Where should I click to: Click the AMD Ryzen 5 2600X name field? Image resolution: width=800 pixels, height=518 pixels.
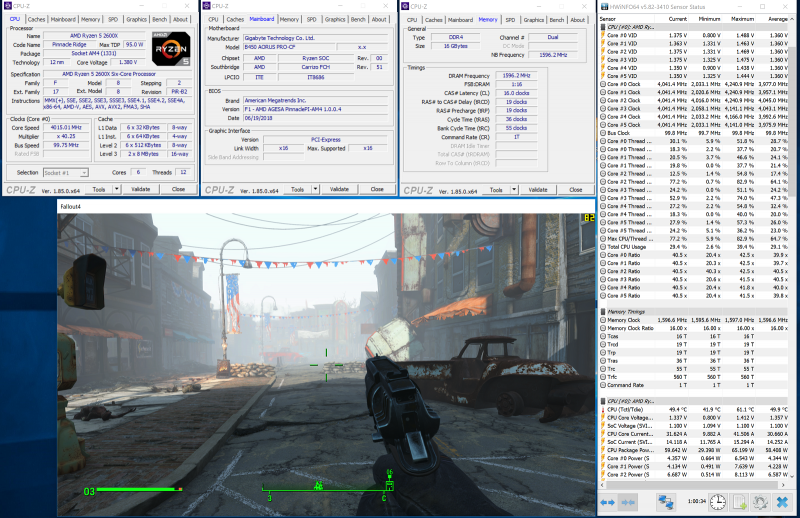coord(94,36)
